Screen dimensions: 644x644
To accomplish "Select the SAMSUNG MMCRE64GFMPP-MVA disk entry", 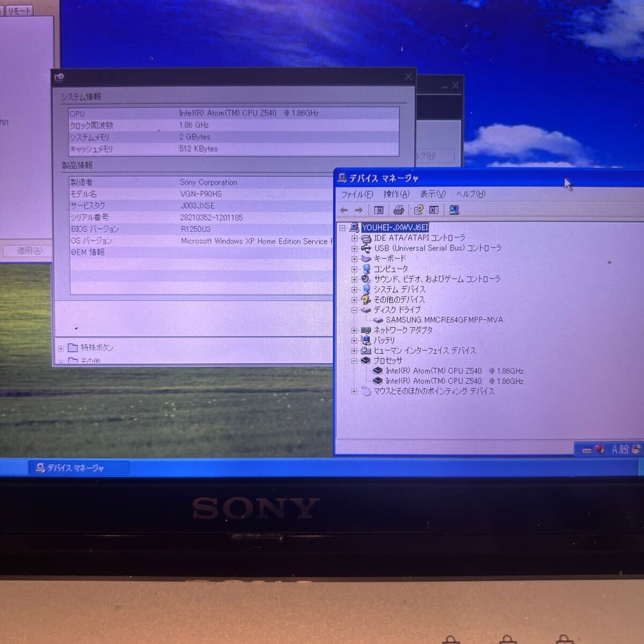I will point(444,319).
